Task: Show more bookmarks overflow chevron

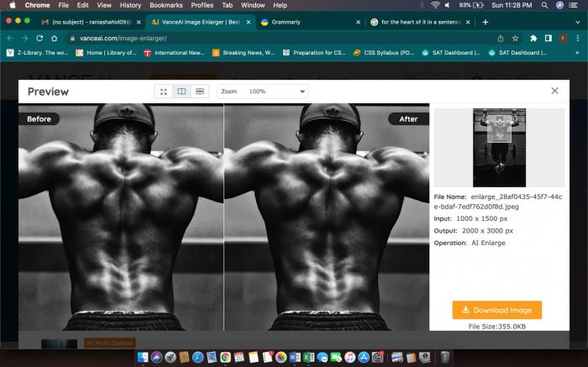Action: (x=577, y=53)
